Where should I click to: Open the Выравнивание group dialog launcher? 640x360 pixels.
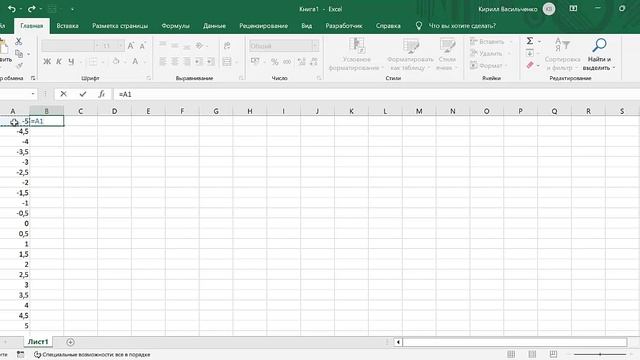pos(241,78)
